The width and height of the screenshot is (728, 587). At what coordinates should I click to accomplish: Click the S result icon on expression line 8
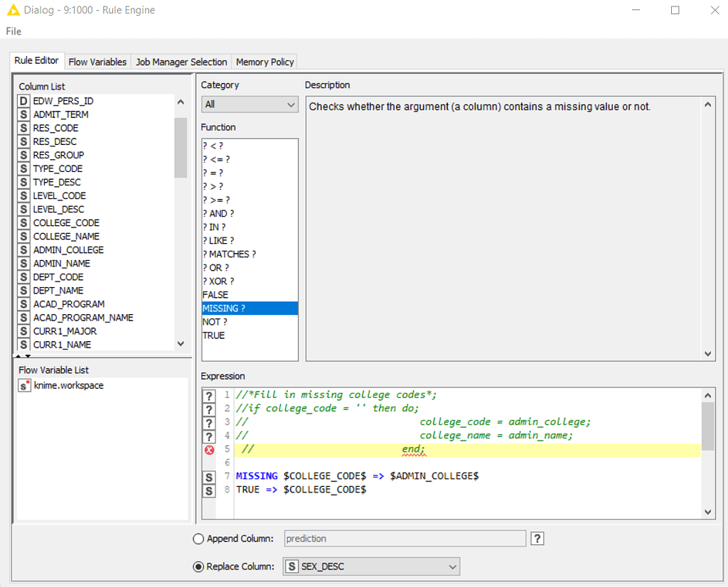(x=208, y=489)
